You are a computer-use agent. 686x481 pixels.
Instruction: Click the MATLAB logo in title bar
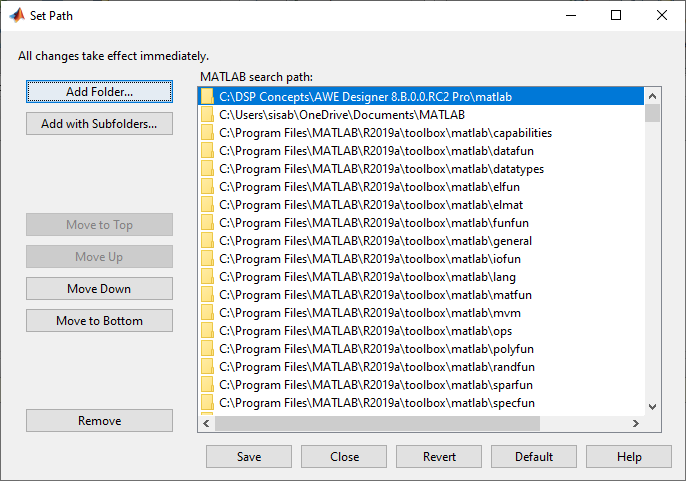tap(17, 15)
